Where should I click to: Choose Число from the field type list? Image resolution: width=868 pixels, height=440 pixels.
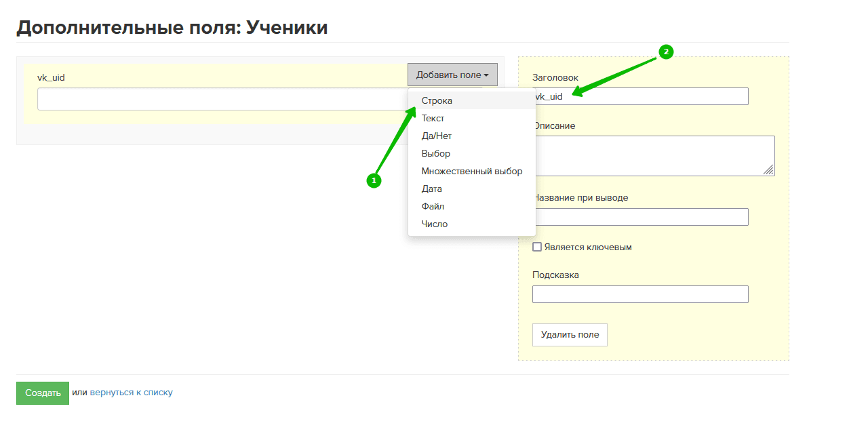[x=434, y=224]
